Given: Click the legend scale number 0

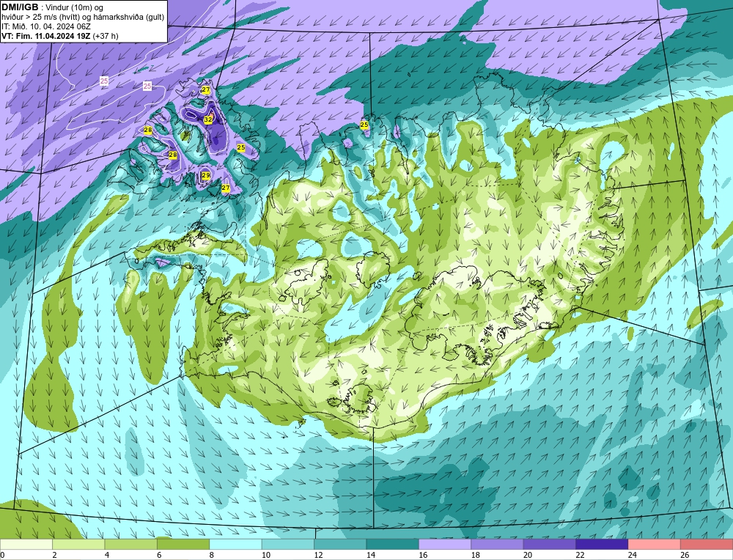Looking at the screenshot, I should point(2,555).
